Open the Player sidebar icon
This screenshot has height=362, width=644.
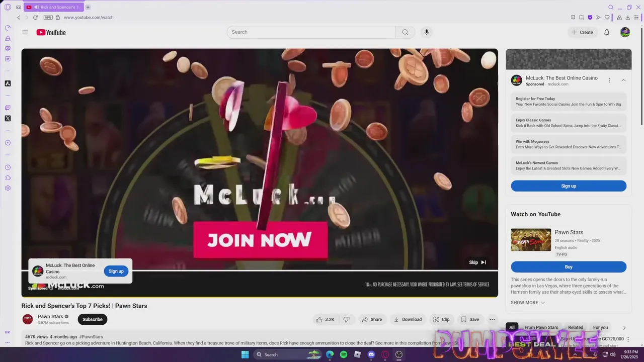[8, 143]
